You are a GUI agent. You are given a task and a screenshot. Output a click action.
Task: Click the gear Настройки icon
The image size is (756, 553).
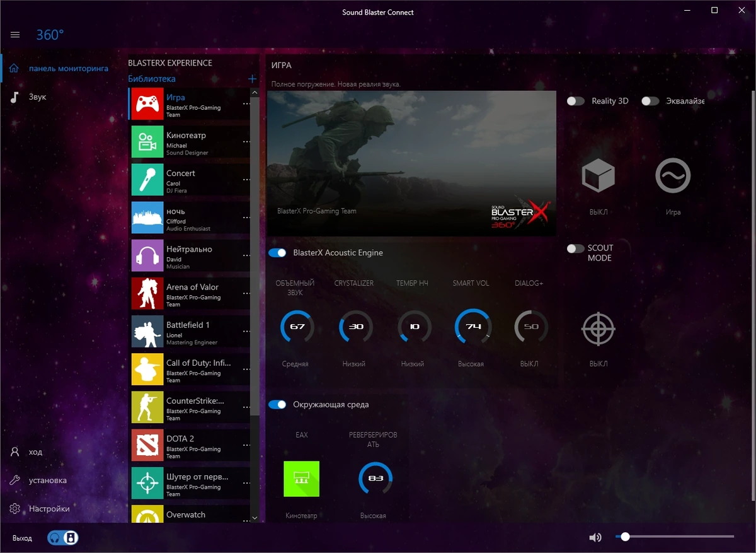click(x=14, y=508)
